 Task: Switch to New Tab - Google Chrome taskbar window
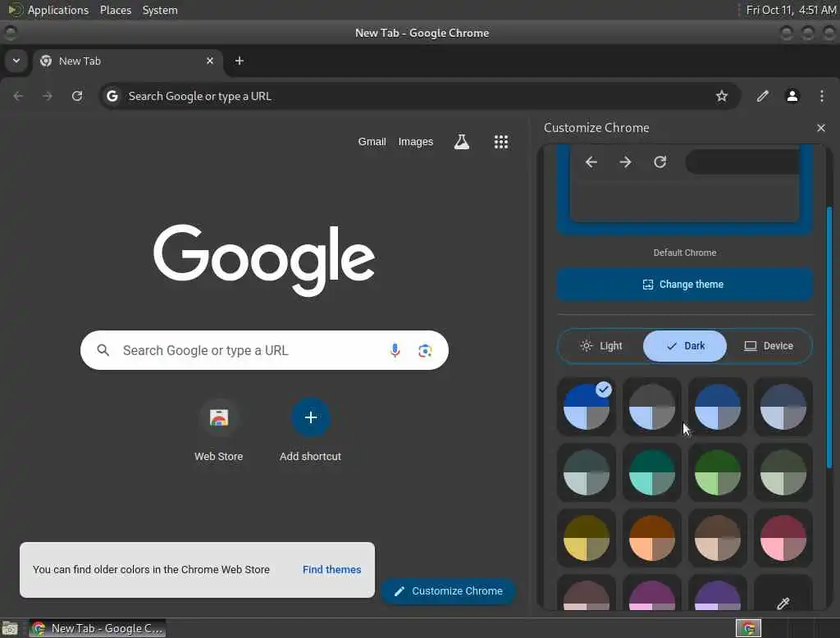point(97,628)
